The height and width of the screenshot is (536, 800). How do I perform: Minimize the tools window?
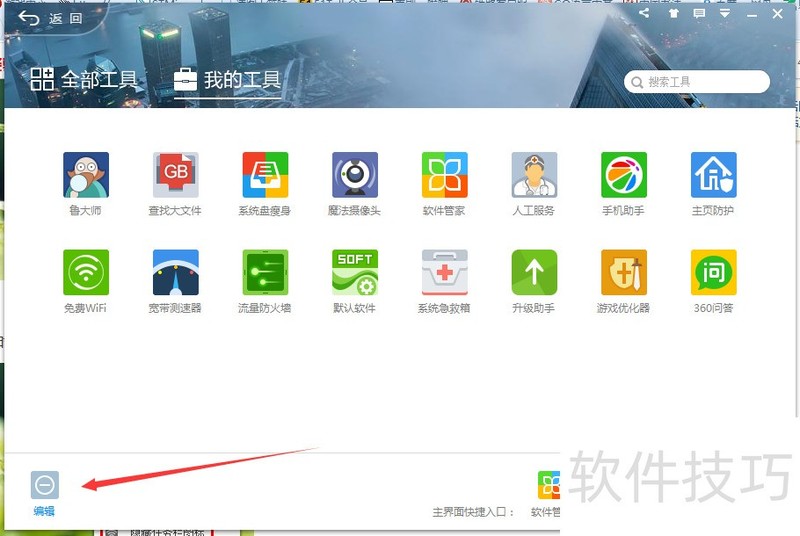pyautogui.click(x=752, y=15)
